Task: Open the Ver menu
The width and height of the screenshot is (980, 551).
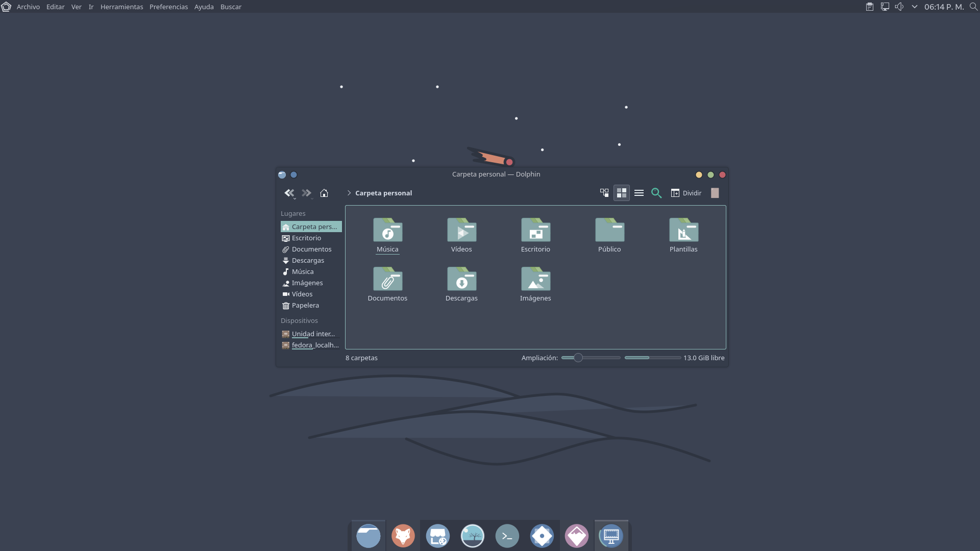Action: pos(77,7)
